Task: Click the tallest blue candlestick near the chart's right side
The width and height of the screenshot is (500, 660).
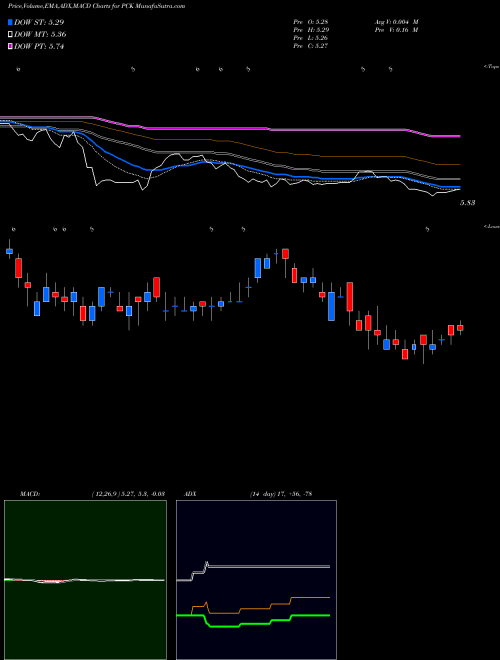Action: click(332, 306)
